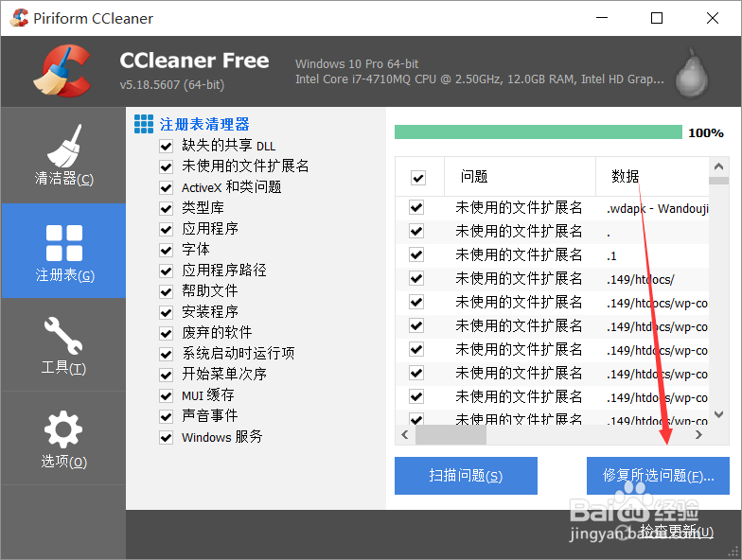Disable the 开始菜单次序 checkbox
The image size is (742, 560).
tap(167, 375)
